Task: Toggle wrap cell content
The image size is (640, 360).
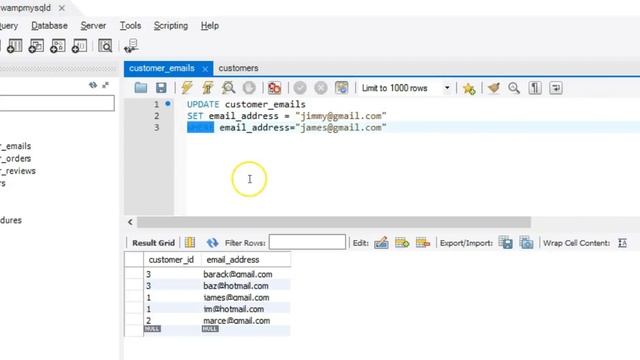Action: pyautogui.click(x=622, y=243)
